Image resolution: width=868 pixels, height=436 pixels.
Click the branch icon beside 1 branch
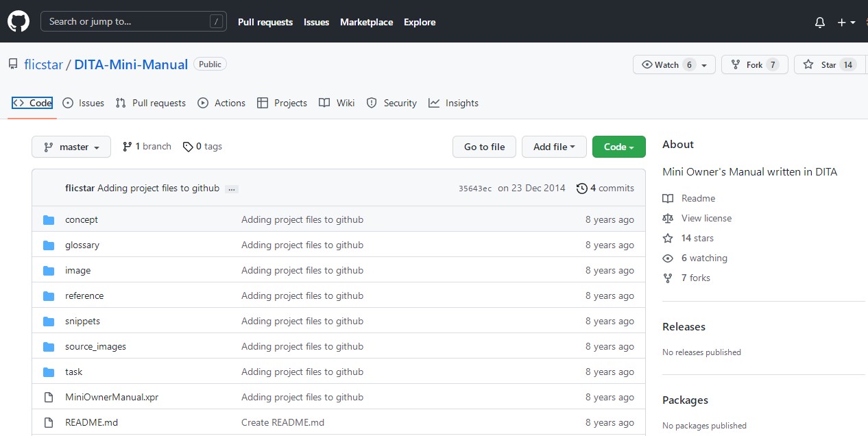(127, 147)
